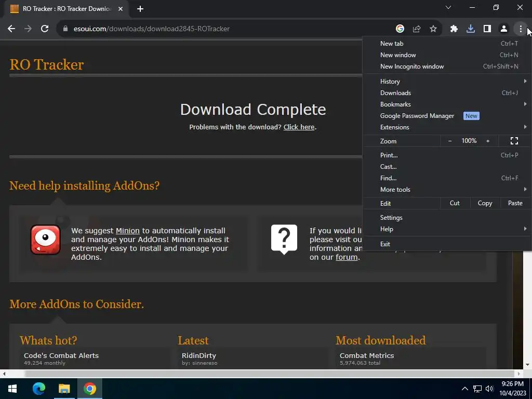Open Code's Combat Alerts addon
This screenshot has width=532, height=399.
tap(61, 355)
